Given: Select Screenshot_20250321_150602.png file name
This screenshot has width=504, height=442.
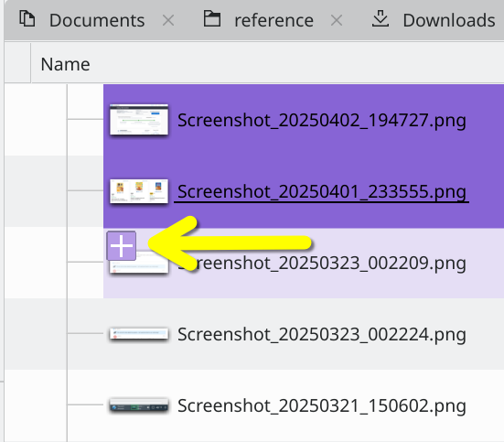Looking at the screenshot, I should pos(322,406).
